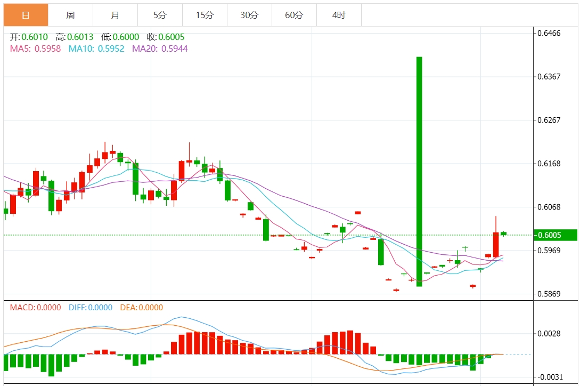This screenshot has height=386, width=588.
Task: Click the MA10: 0.5952 indicator label
Action: point(96,49)
